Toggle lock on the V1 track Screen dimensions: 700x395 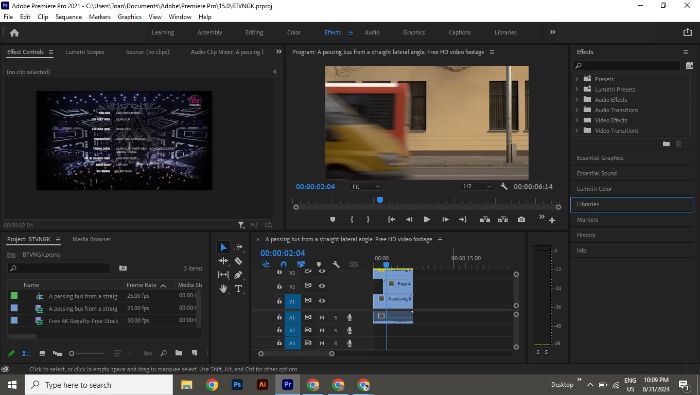[x=279, y=301]
